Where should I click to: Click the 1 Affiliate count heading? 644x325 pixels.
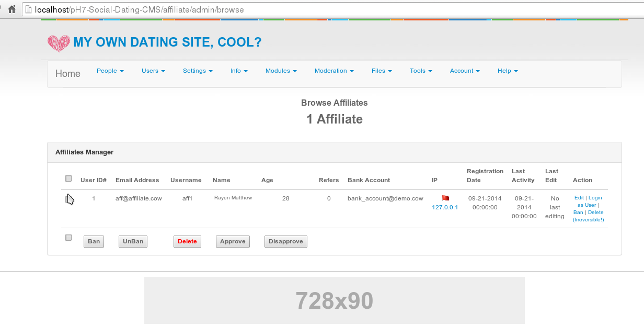click(x=335, y=119)
